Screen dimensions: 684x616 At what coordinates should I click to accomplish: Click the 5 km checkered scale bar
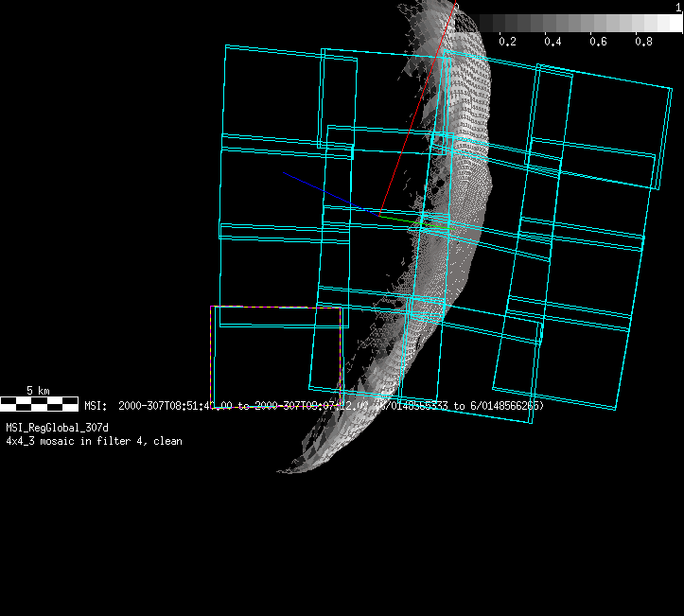39,404
